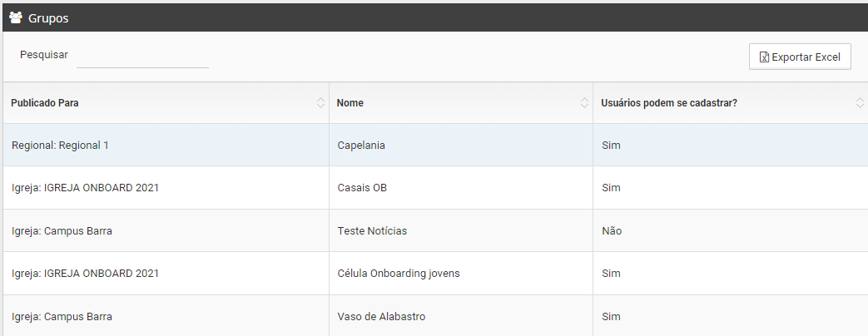Click the Excel file icon in export button
Screen dimensions: 868x336
(x=764, y=57)
